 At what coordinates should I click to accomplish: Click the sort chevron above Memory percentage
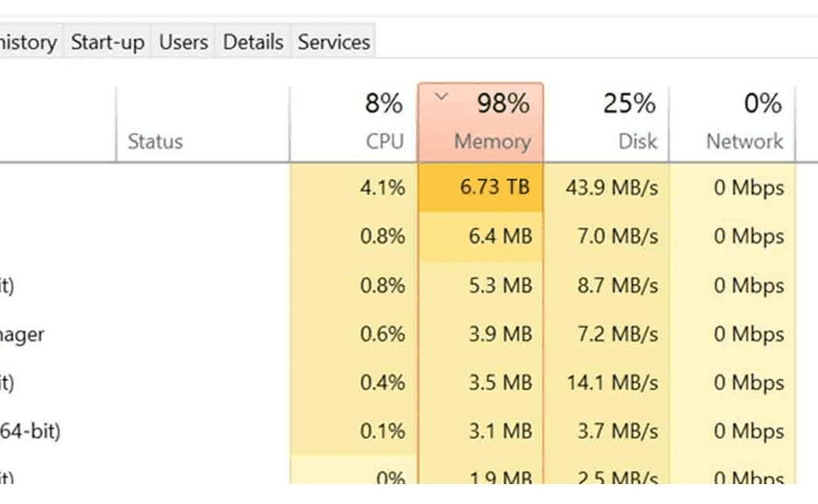[442, 97]
